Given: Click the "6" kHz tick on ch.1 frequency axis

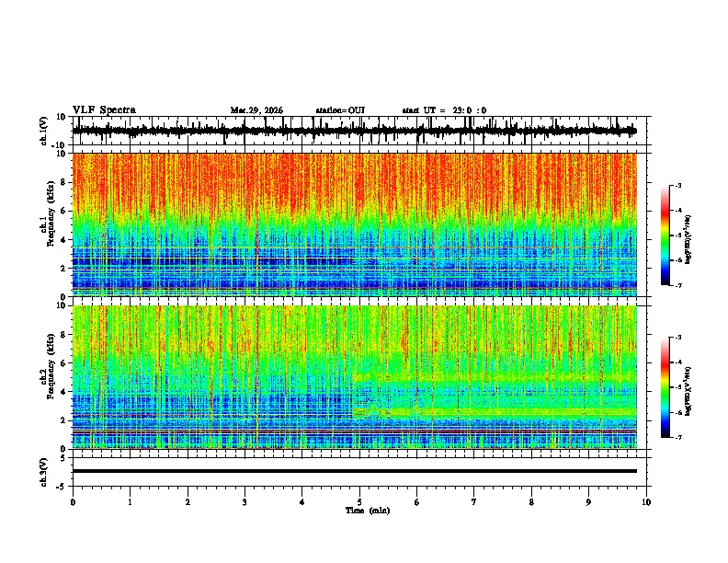Looking at the screenshot, I should pos(63,212).
